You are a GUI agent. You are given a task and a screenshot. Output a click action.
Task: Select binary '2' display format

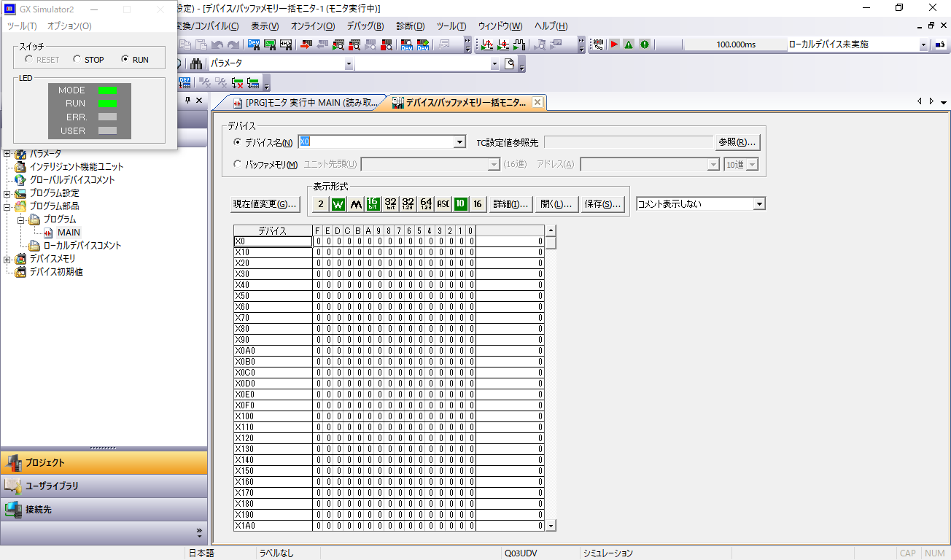click(x=320, y=204)
